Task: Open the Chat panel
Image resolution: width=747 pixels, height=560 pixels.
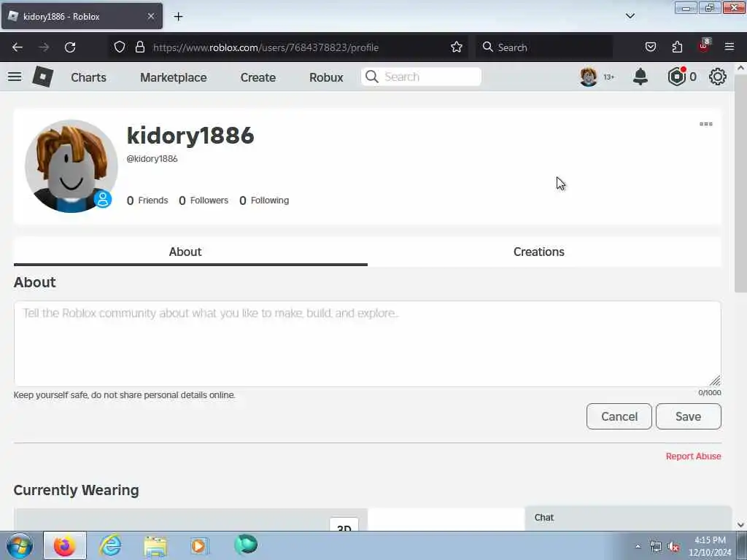Action: [628, 518]
